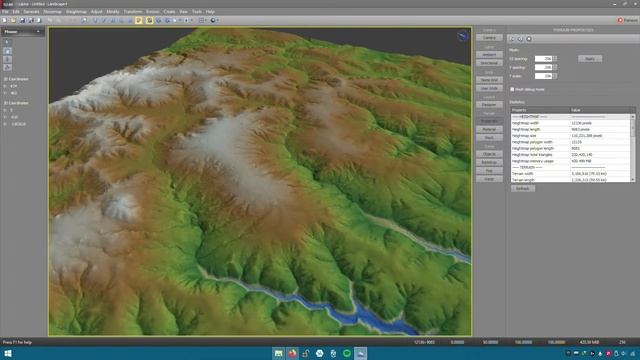Open the dropdown arrow beside the sphere icon
The image size is (640, 360).
point(218,20)
